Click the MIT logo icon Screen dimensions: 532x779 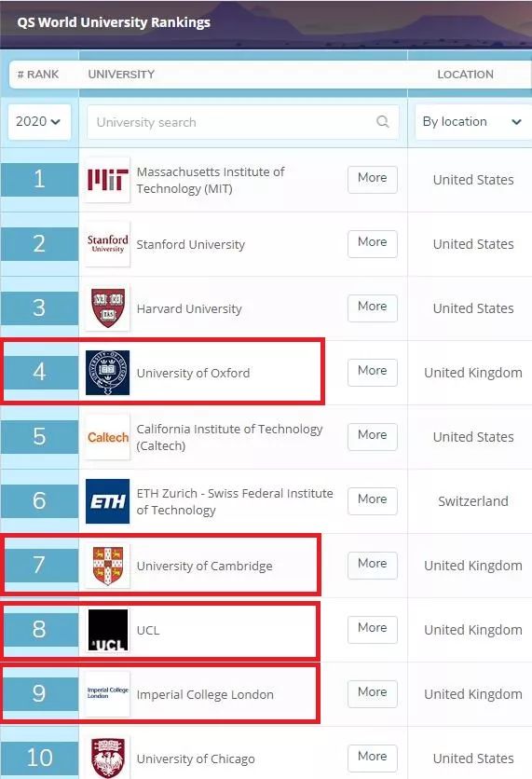click(108, 179)
